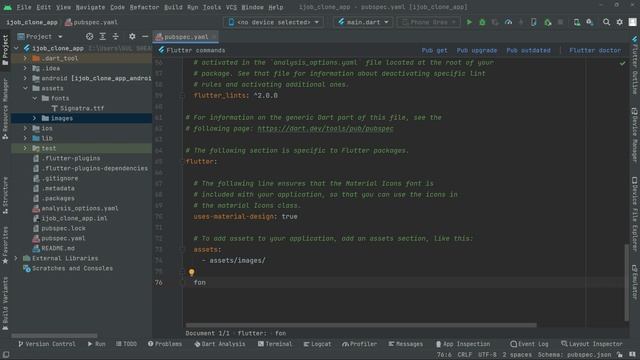Image resolution: width=640 pixels, height=360 pixels.
Task: Open the Terminal tool window button
Action: [275, 344]
